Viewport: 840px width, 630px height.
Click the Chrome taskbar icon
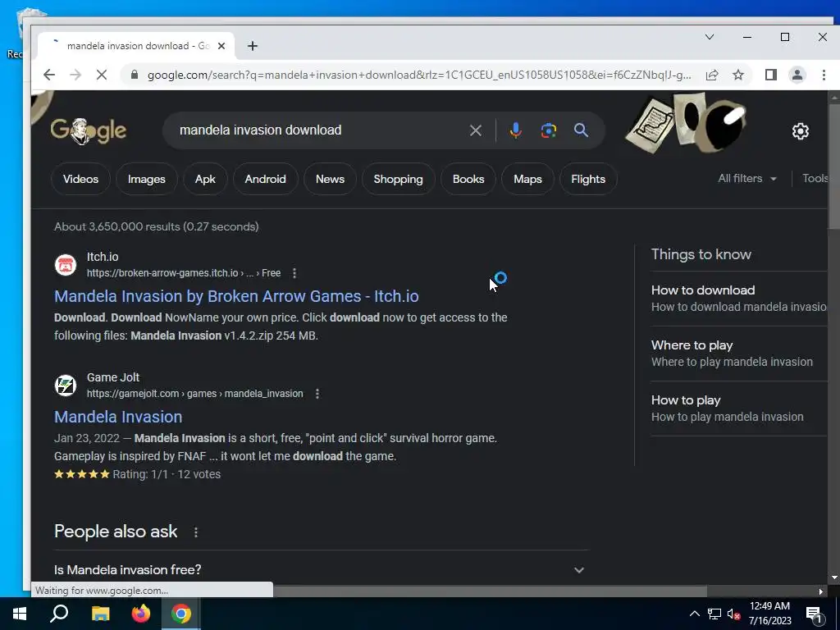[181, 614]
